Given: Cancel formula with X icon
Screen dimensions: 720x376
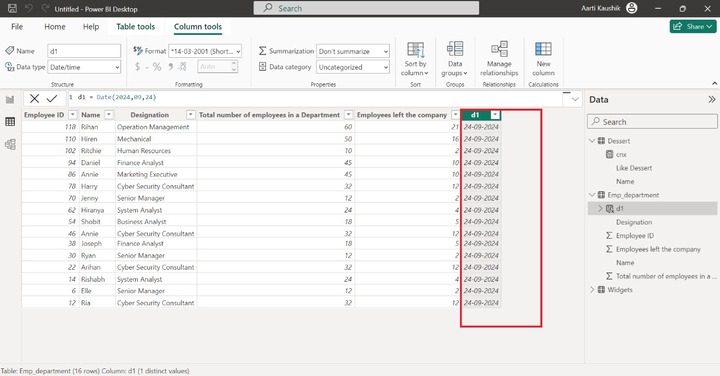Looking at the screenshot, I should [34, 98].
